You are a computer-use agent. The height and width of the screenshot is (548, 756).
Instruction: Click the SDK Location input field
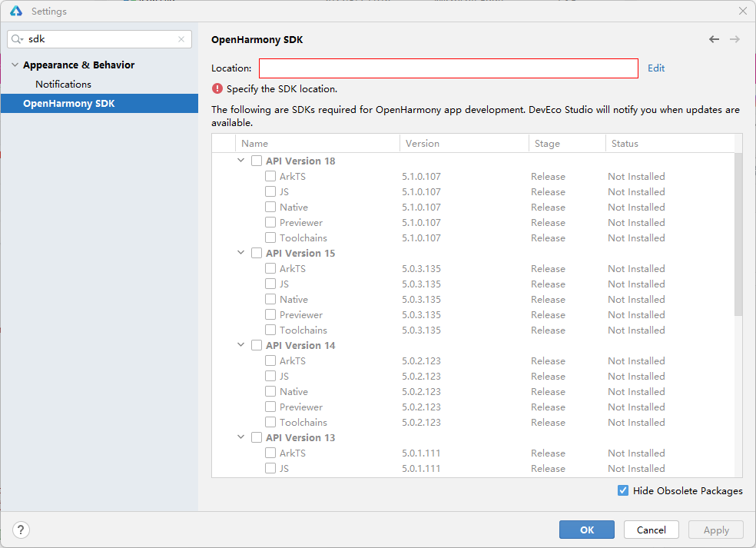(449, 68)
